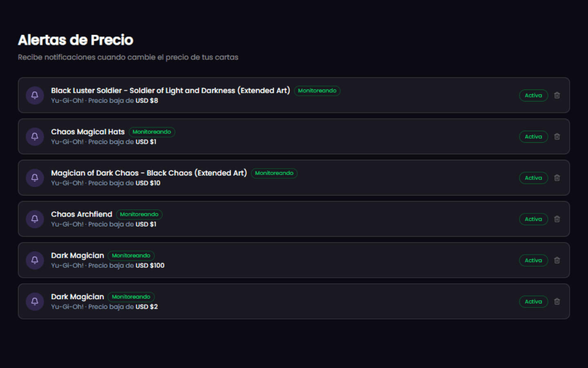
Task: Click Monitoreando badge on Black Luster Soldier
Action: point(317,91)
